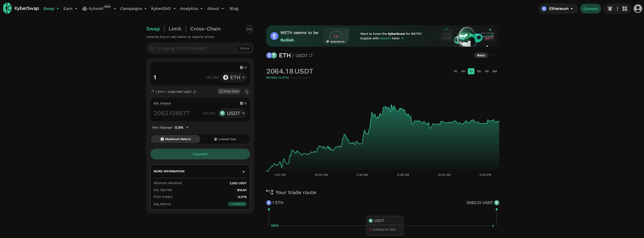Set chart timeframe to 1W

click(x=479, y=71)
